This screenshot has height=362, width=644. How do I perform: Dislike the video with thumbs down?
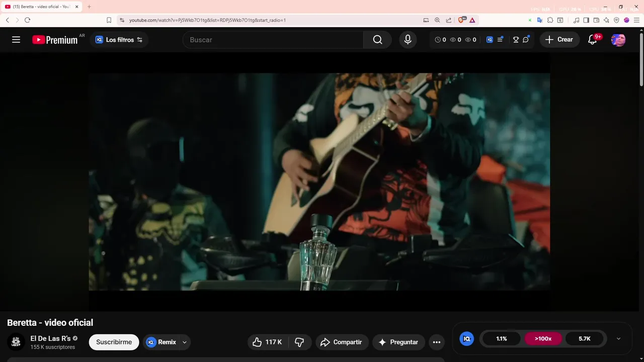pyautogui.click(x=300, y=342)
